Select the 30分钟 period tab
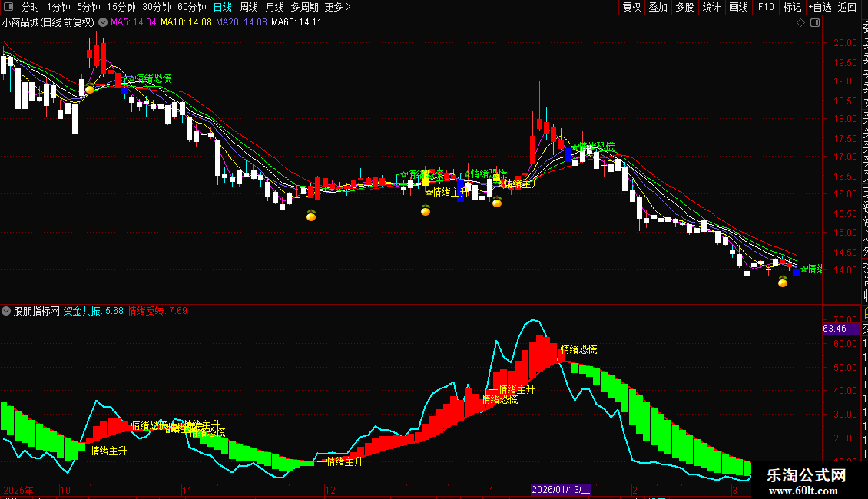868x499 pixels. [x=156, y=7]
